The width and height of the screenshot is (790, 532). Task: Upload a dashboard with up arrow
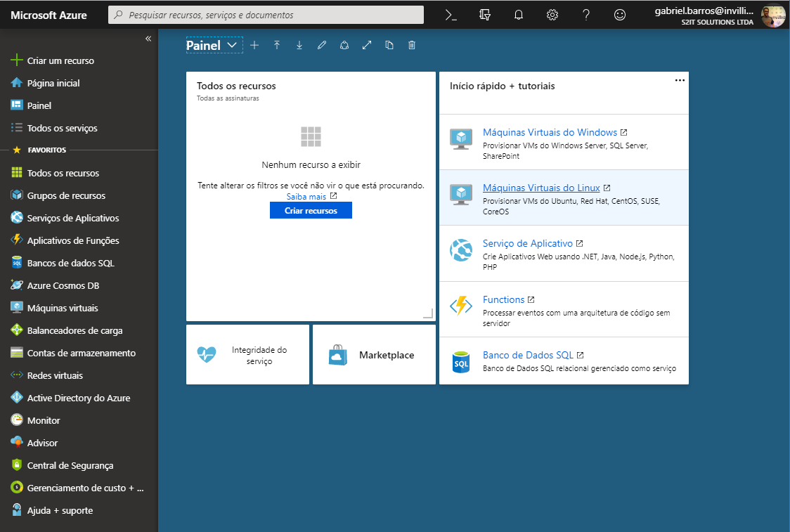(x=277, y=46)
